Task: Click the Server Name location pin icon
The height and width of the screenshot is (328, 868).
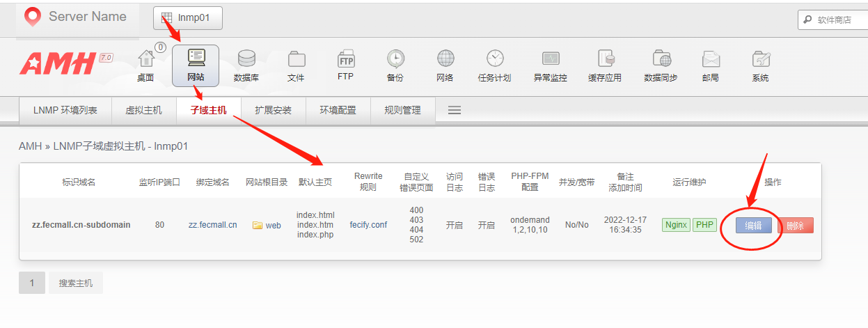Action: coord(32,17)
